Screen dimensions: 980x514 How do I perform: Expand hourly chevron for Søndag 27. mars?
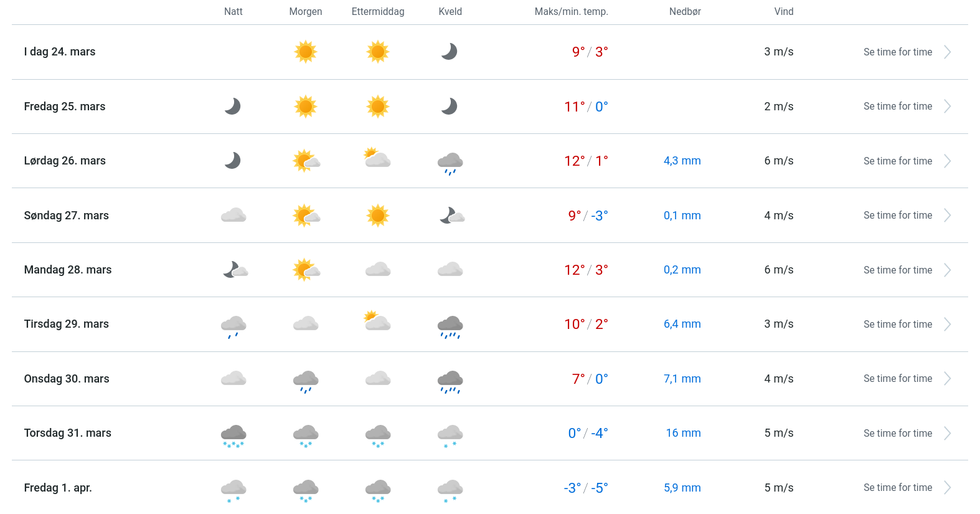click(947, 216)
